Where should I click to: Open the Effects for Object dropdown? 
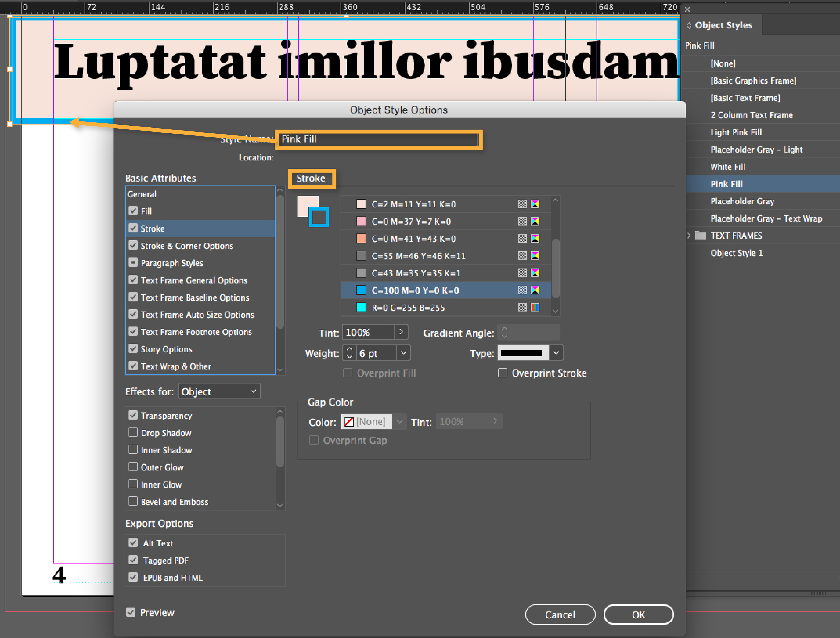coord(219,391)
